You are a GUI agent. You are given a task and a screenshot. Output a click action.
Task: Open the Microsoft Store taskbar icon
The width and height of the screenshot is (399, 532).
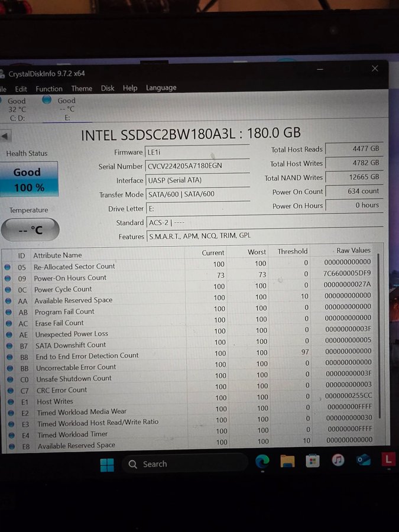313,460
